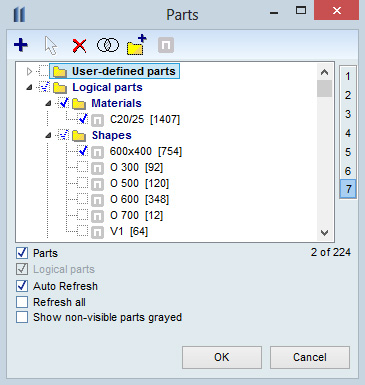Click the gray cross-section toolbar icon
The height and width of the screenshot is (385, 365).
point(166,45)
